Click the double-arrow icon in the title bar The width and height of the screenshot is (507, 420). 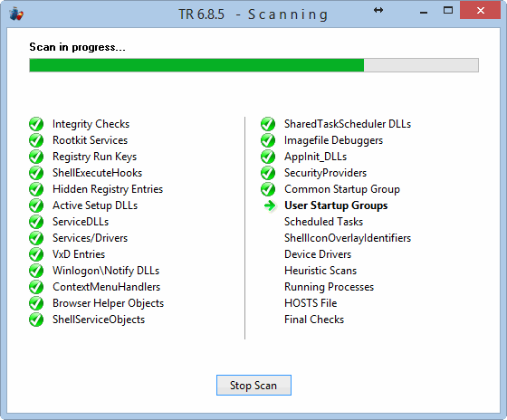(378, 10)
